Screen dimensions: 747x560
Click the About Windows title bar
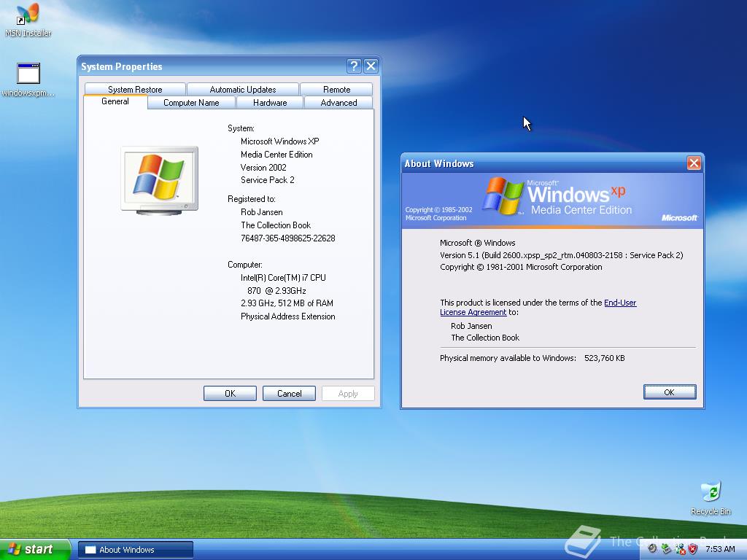544,163
